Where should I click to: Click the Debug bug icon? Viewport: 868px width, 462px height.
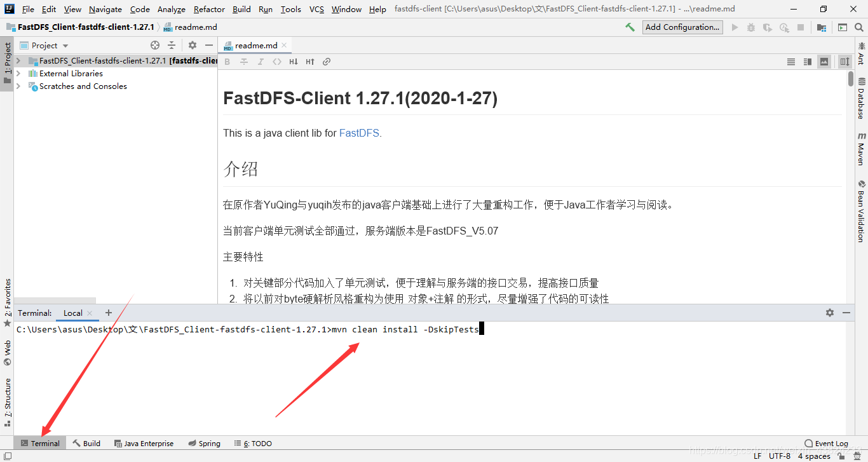[x=751, y=27]
